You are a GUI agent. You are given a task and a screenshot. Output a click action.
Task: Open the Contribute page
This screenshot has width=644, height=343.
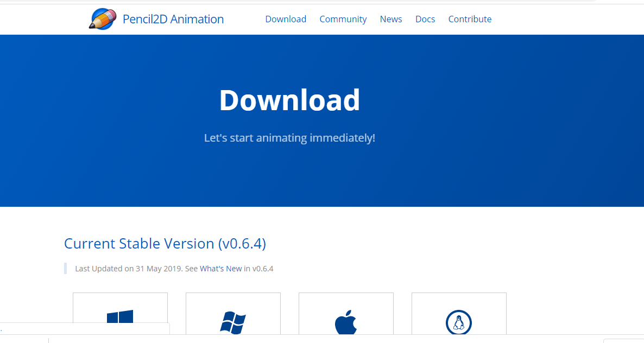point(470,20)
